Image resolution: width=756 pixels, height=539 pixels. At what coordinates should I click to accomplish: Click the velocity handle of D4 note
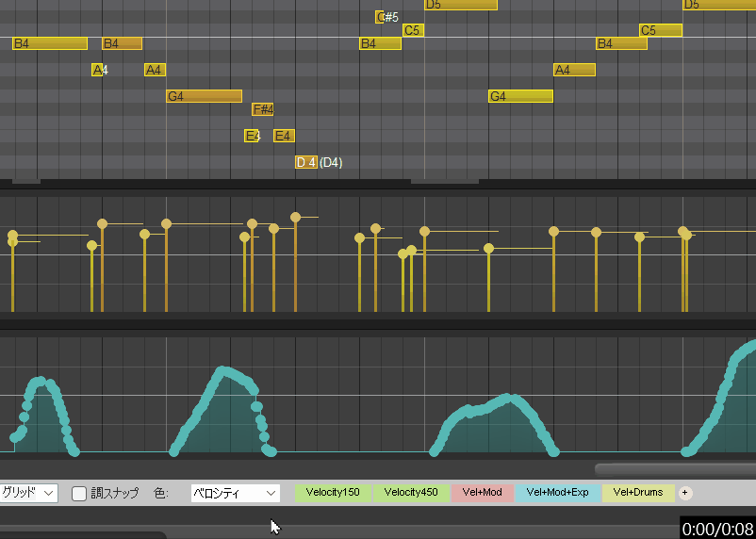tap(296, 217)
